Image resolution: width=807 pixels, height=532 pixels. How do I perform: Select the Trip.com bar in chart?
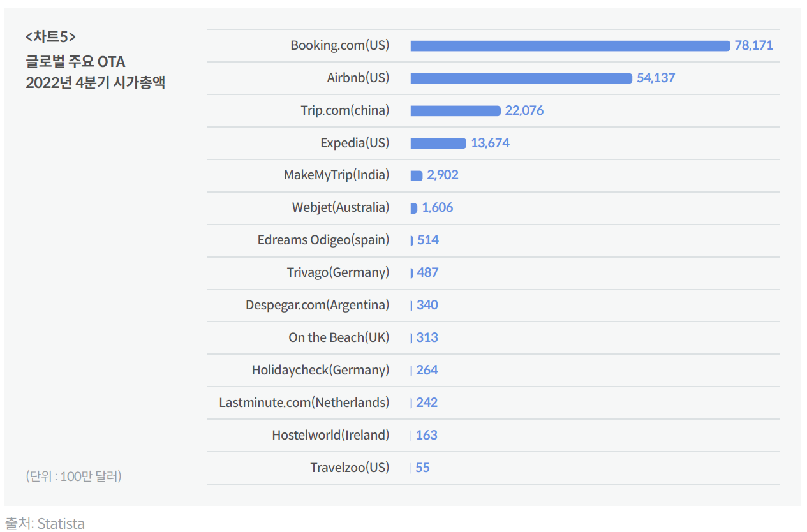(x=455, y=110)
